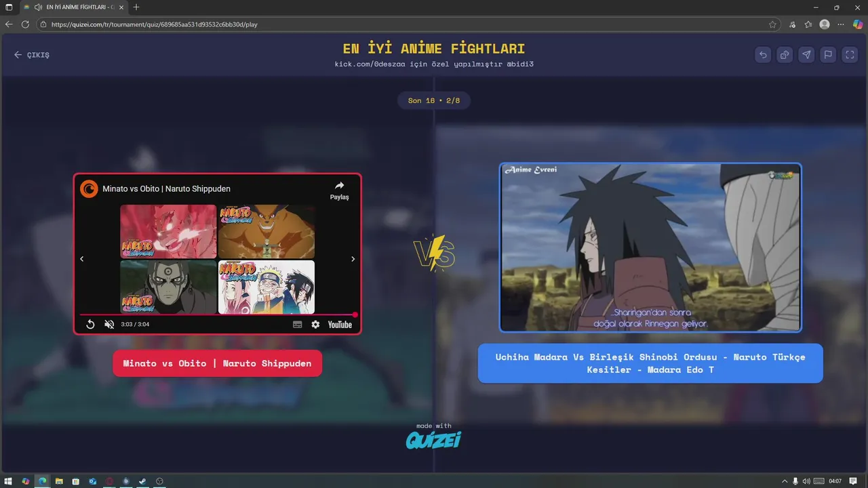Viewport: 868px width, 488px height.
Task: Toggle captions in the YouTube player
Action: pyautogui.click(x=297, y=325)
